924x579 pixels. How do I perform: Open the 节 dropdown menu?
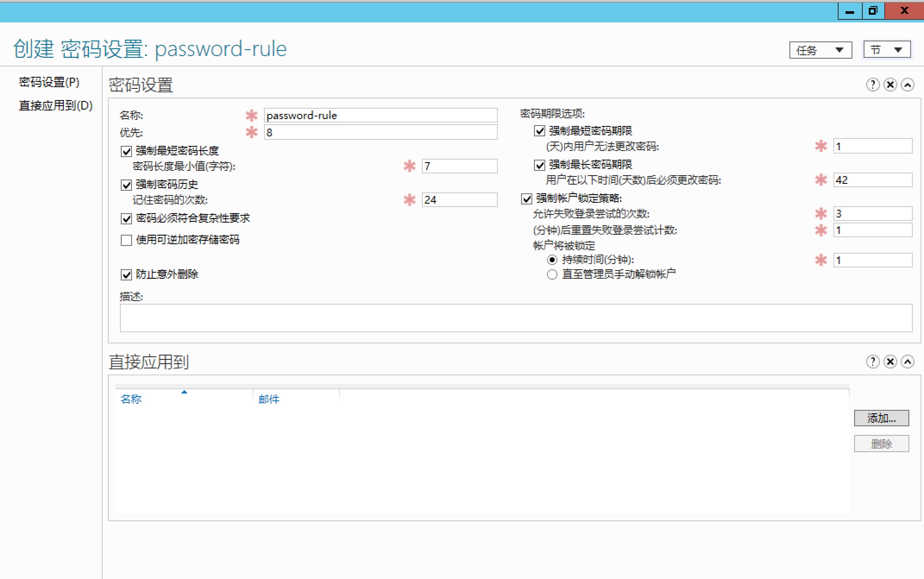pos(886,50)
